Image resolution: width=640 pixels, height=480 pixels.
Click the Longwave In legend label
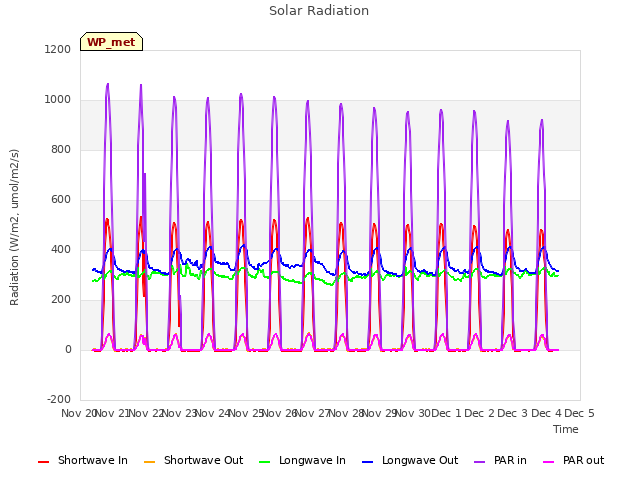click(x=312, y=460)
